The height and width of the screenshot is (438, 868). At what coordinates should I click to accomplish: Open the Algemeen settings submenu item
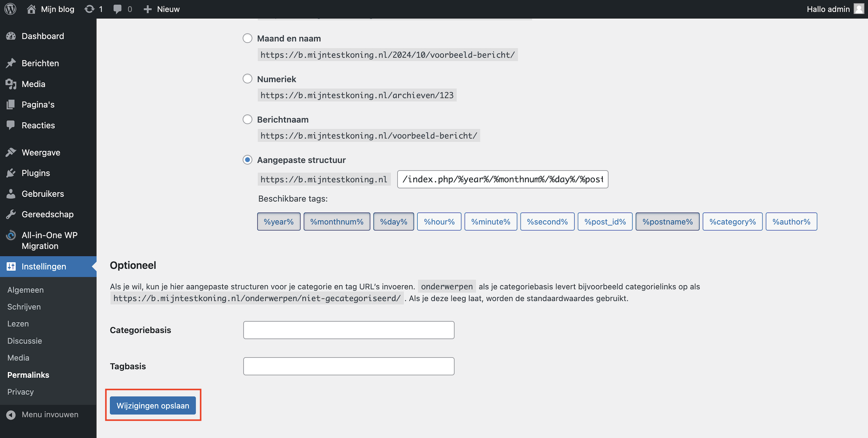point(26,290)
